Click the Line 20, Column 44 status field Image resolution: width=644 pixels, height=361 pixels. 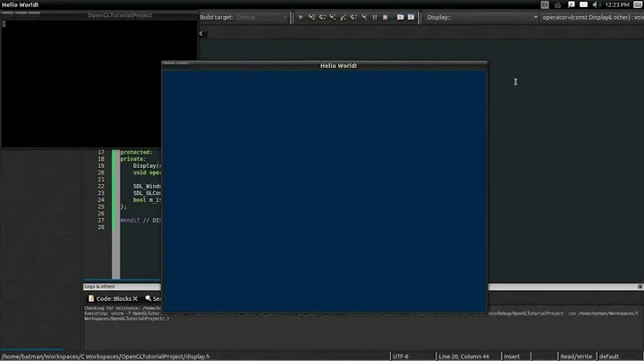[463, 357]
